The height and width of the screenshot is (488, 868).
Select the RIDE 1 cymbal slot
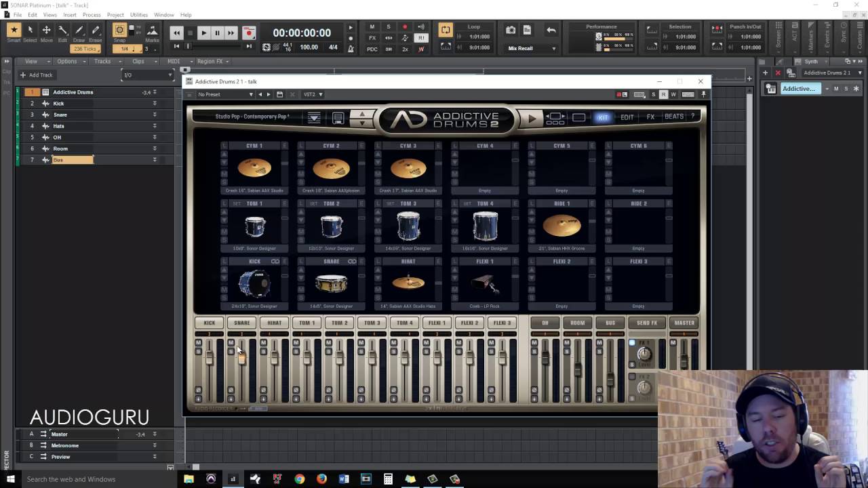[x=561, y=226]
